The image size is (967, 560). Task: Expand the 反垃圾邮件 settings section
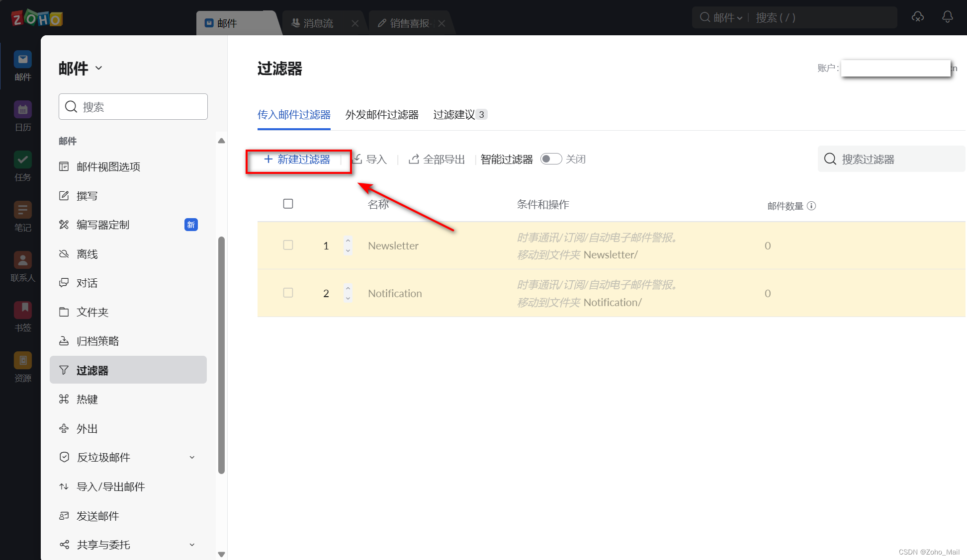click(192, 458)
